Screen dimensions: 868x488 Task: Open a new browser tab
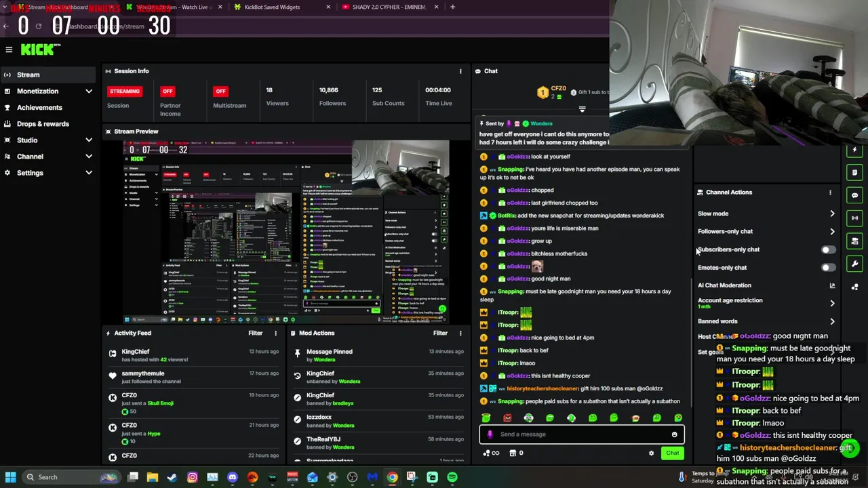(452, 7)
